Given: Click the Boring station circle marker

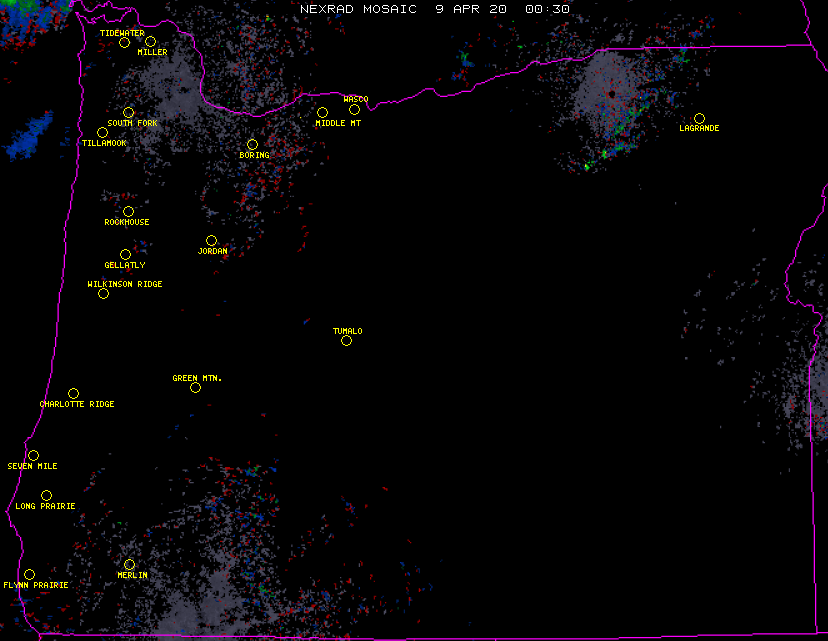Looking at the screenshot, I should point(252,144).
